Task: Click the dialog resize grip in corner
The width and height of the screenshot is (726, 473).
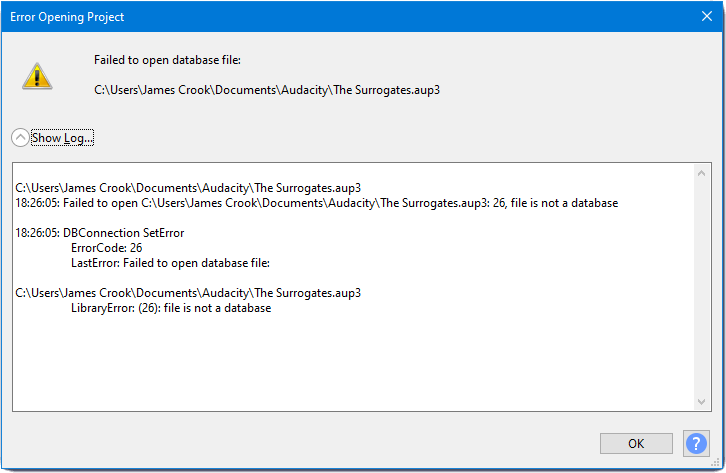Action: pos(715,462)
